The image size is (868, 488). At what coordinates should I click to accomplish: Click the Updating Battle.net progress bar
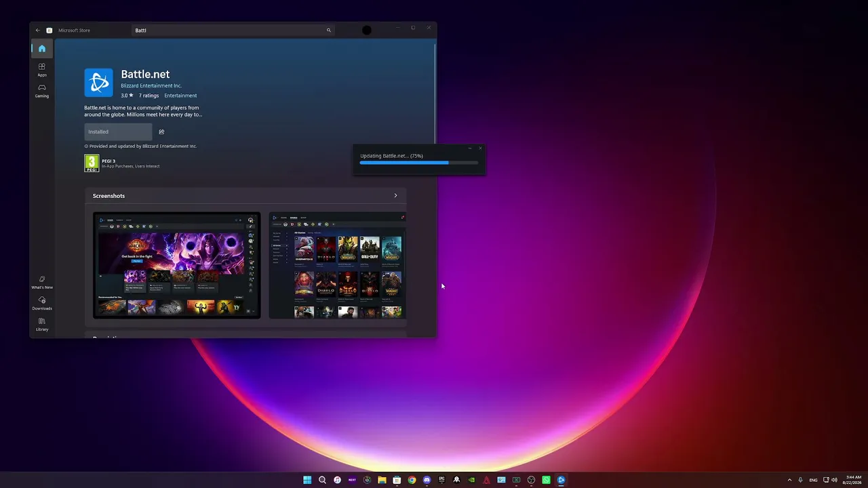[x=419, y=163]
